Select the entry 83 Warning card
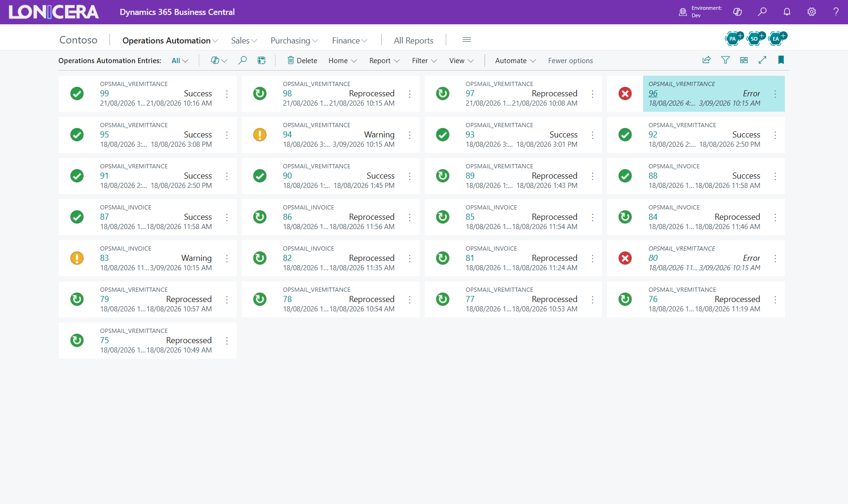The height and width of the screenshot is (504, 848). click(x=148, y=258)
